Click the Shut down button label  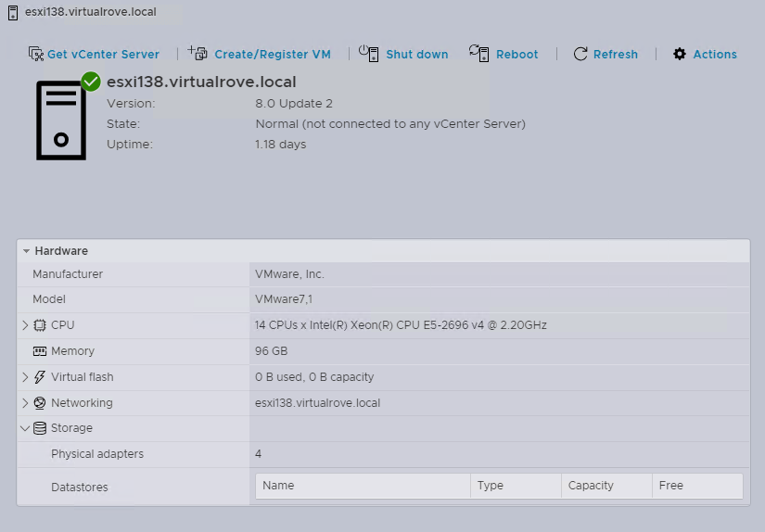pyautogui.click(x=416, y=55)
